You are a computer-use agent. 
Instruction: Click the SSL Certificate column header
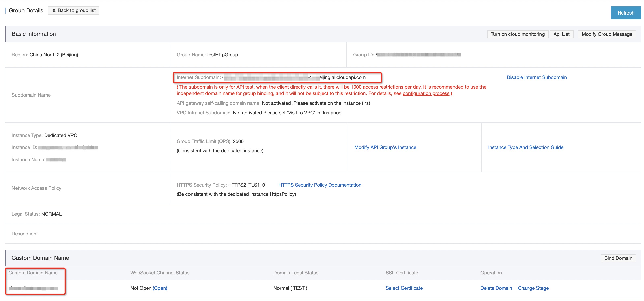[402, 273]
